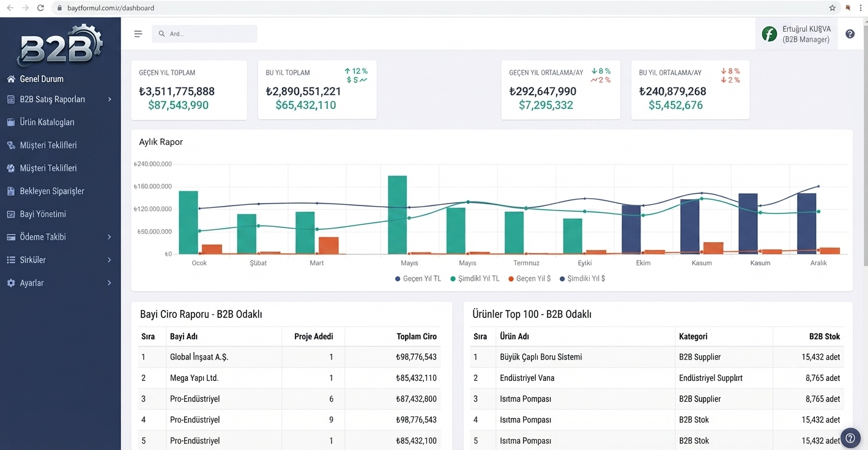Sort by the B2B Stok column header
This screenshot has width=868, height=450.
pos(825,337)
